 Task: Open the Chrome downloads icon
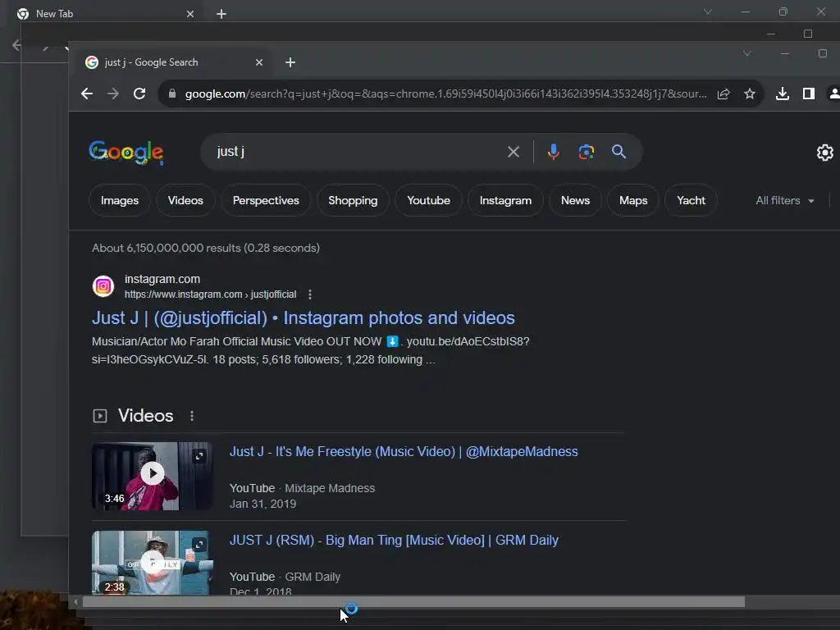[782, 94]
